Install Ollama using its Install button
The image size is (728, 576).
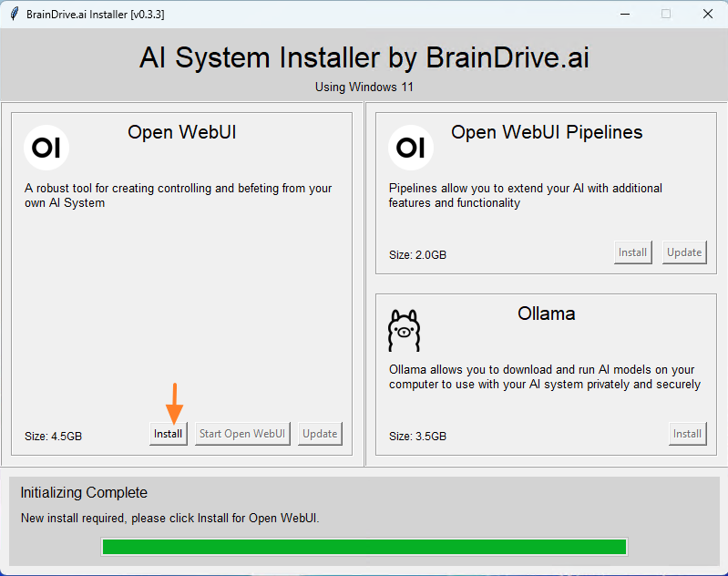pos(687,434)
